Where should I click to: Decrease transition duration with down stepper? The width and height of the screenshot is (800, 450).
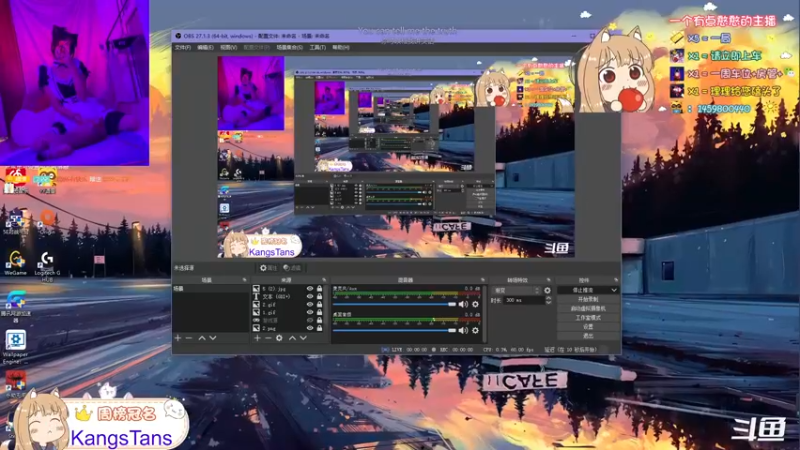pos(548,303)
